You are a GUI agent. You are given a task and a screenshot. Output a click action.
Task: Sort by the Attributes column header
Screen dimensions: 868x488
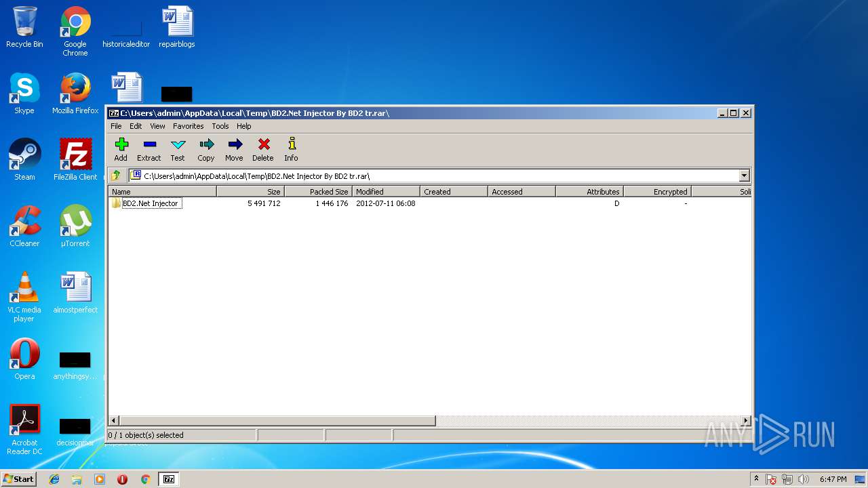590,192
